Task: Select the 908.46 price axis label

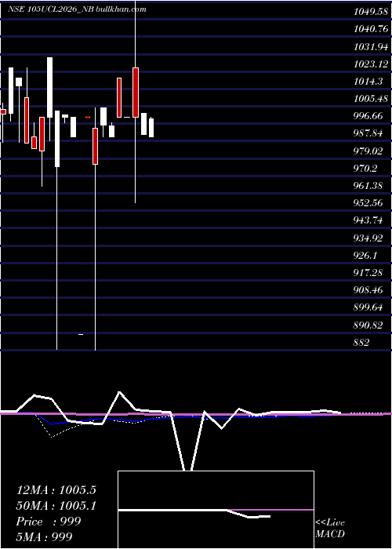Action: (368, 290)
